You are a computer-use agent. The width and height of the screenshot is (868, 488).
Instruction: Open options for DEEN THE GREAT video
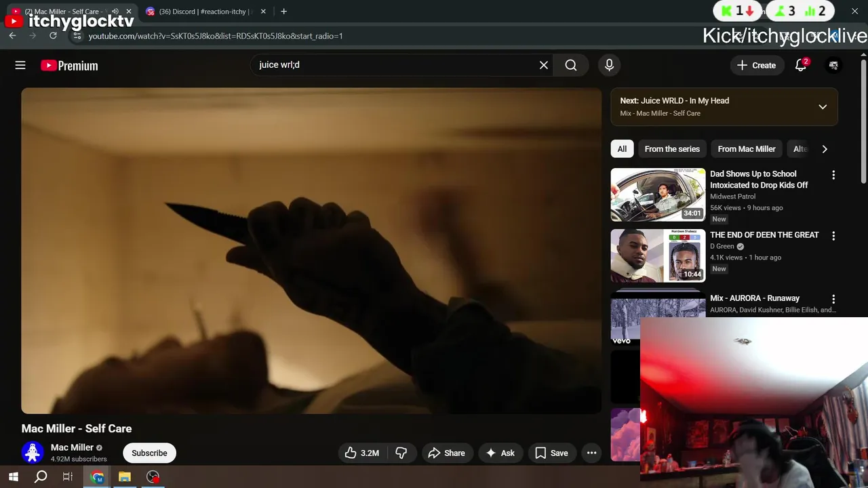click(x=833, y=236)
